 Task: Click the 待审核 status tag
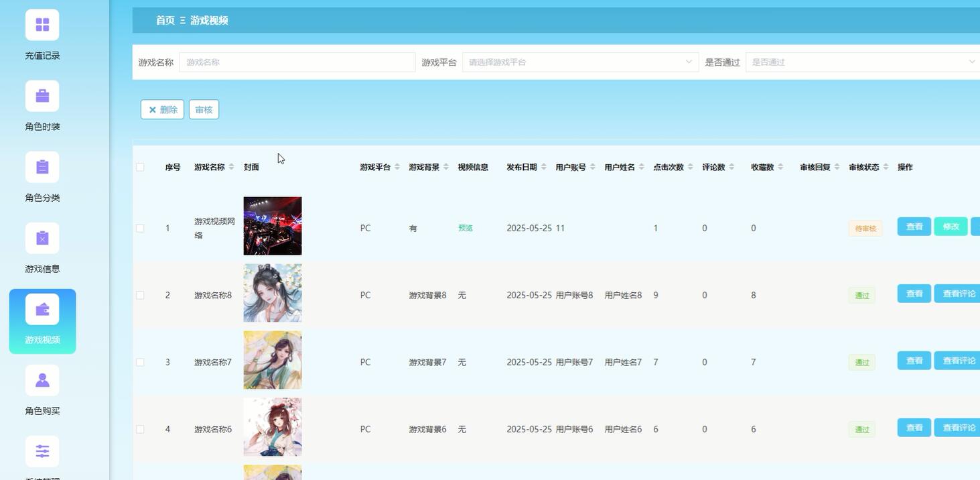pos(865,229)
